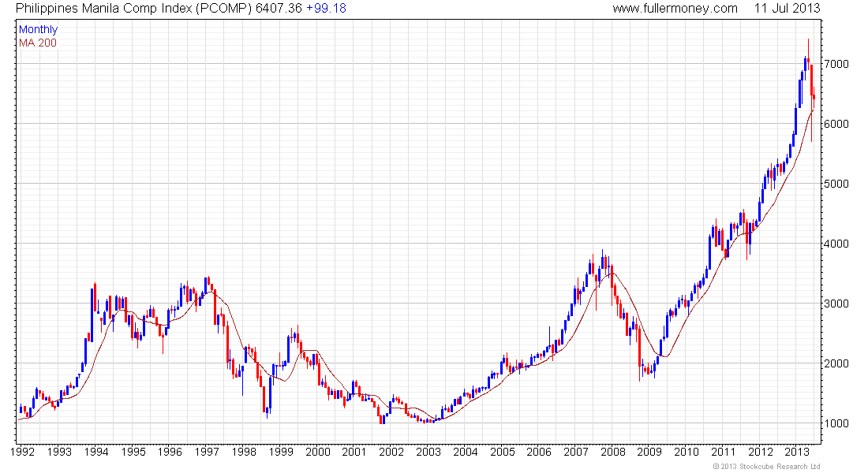Select the index value 6407.36

pos(279,9)
